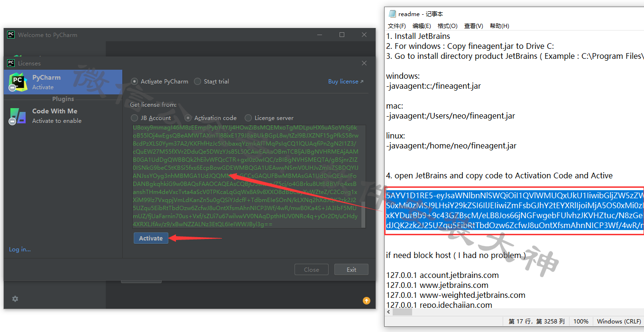
Task: Click the Windows (CRLF) status bar entry
Action: click(619, 322)
